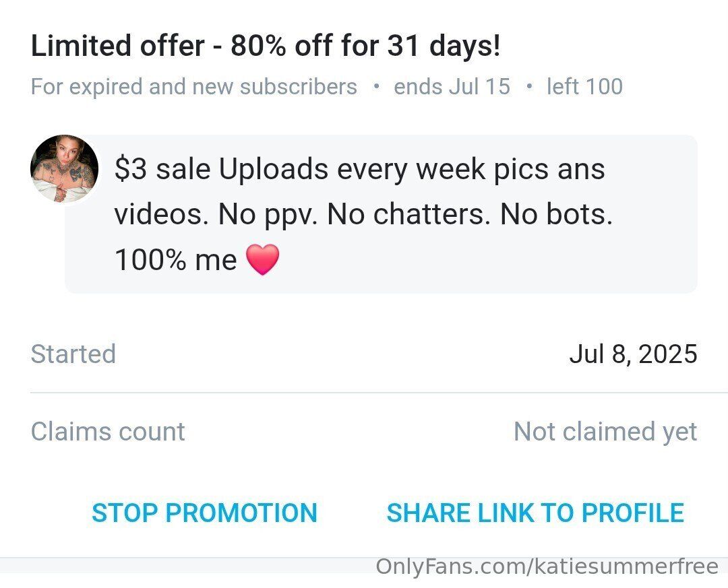Select the Jul 8, 2025 start date
The width and height of the screenshot is (728, 588).
[x=633, y=354]
